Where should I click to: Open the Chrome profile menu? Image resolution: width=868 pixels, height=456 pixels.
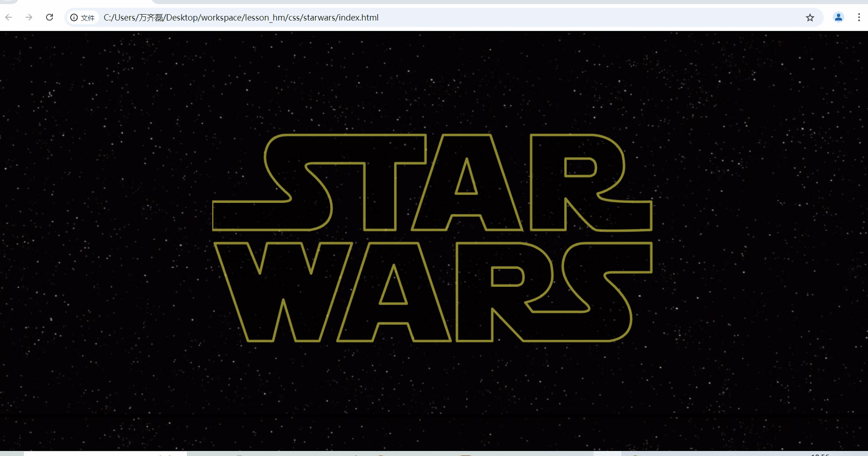[838, 17]
